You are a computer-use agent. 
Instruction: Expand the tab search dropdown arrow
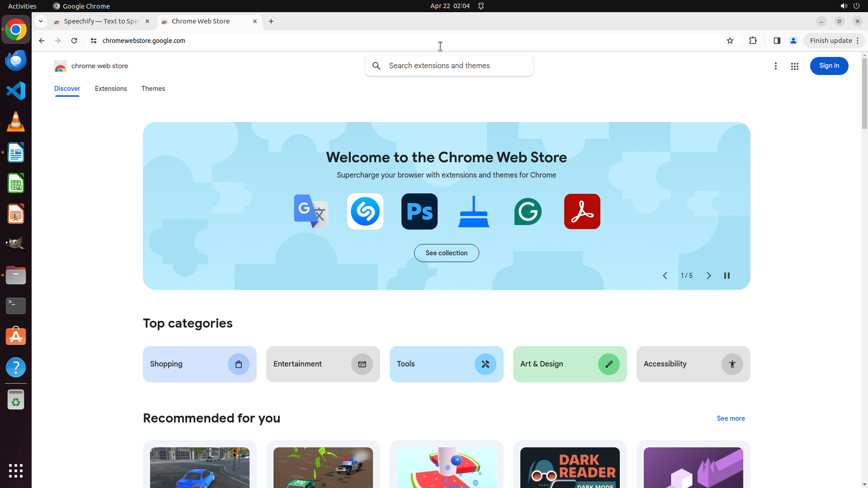pos(41,21)
